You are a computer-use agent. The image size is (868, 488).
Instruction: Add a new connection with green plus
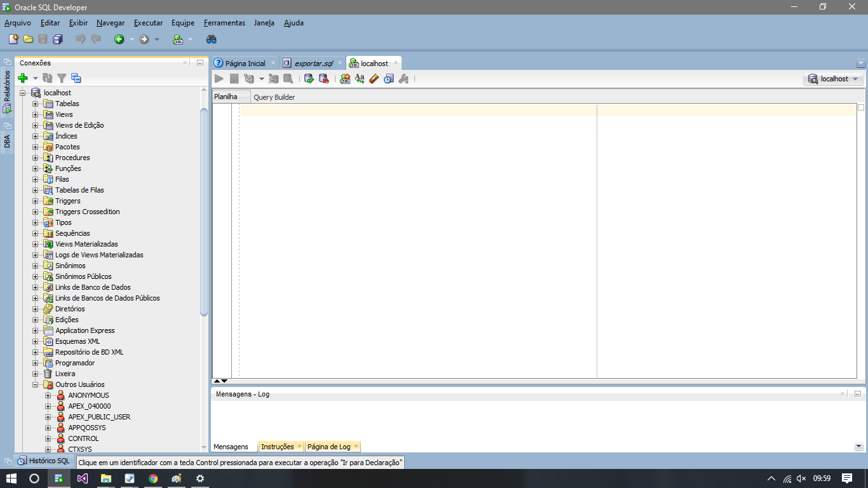[x=23, y=78]
